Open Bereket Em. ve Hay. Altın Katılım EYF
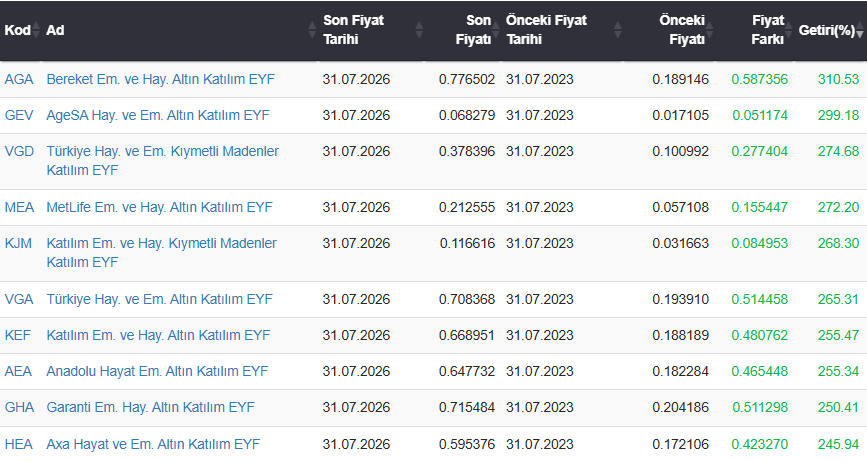867x461 pixels. 160,79
